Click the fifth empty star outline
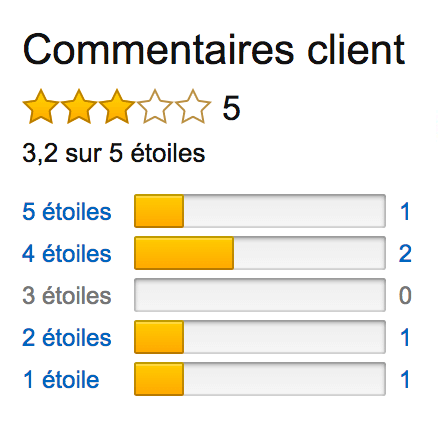This screenshot has height=426, width=438. pos(193,107)
